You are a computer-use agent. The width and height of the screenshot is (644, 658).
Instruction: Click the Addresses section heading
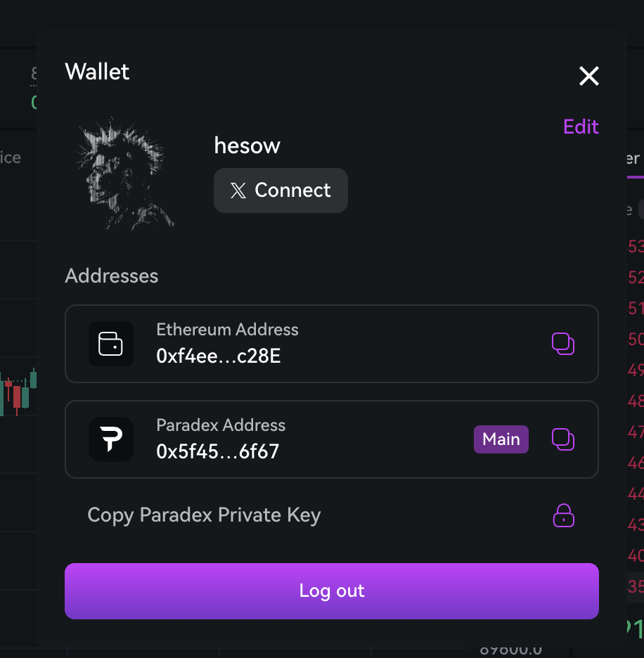coord(112,276)
